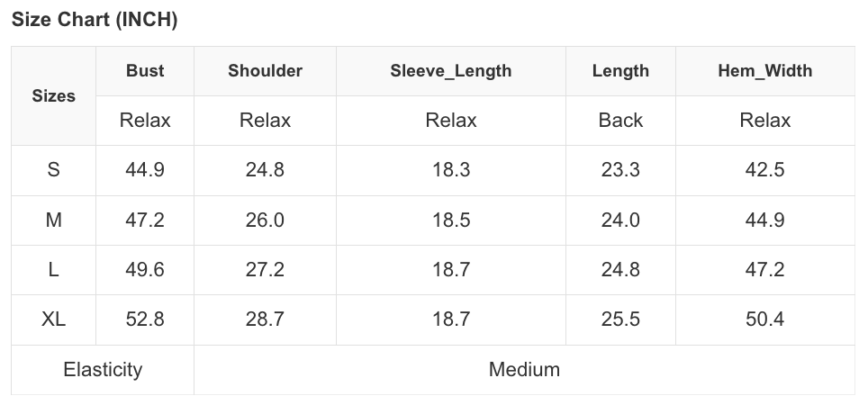Viewport: 868px width, 405px height.
Task: Select the 25.5 back length value
Action: click(x=620, y=319)
